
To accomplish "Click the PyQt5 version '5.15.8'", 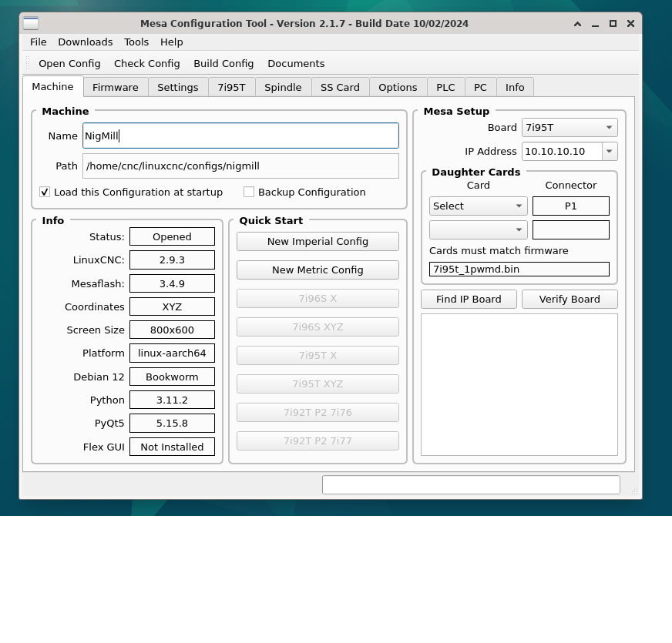I will 173,424.
